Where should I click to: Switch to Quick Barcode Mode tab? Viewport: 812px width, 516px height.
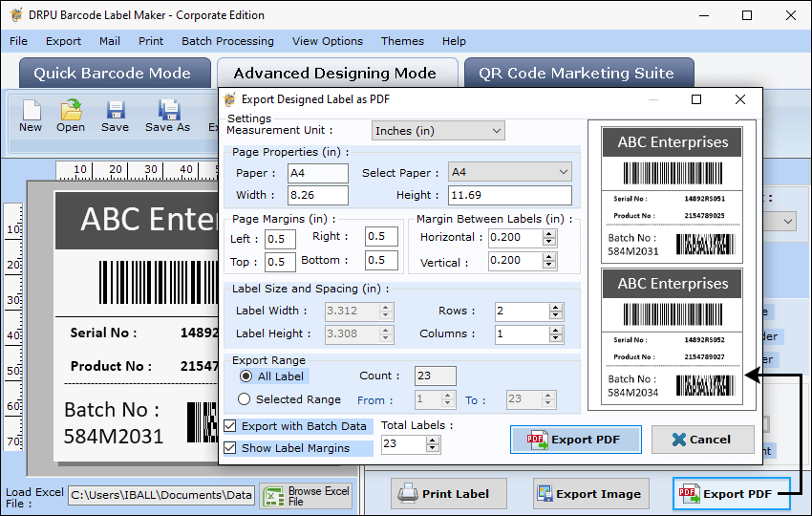(x=115, y=73)
